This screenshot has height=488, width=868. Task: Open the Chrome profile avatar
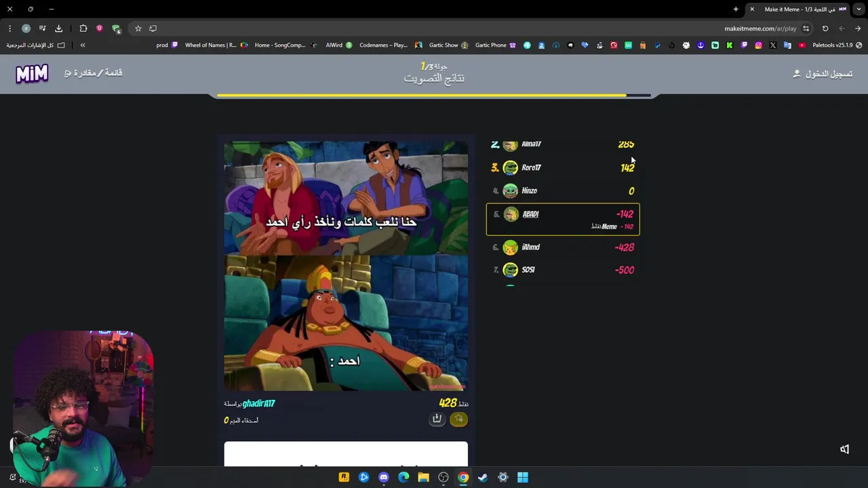pyautogui.click(x=26, y=28)
